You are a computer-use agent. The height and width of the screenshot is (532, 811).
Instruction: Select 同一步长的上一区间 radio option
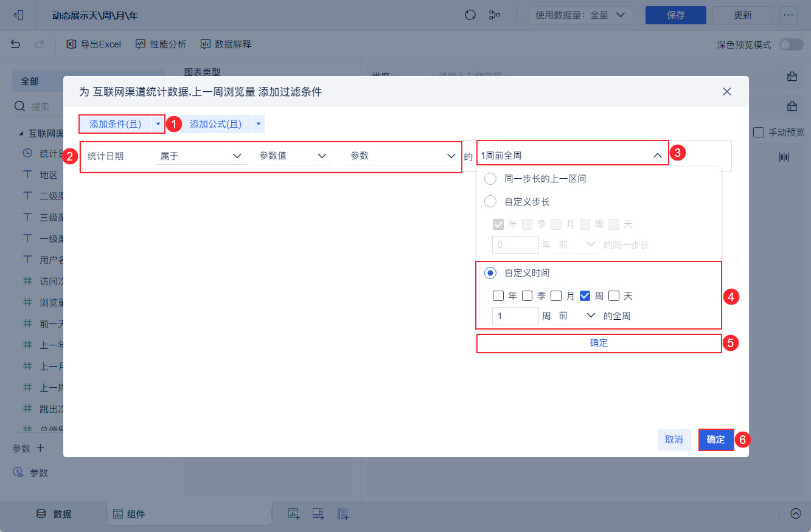point(490,179)
